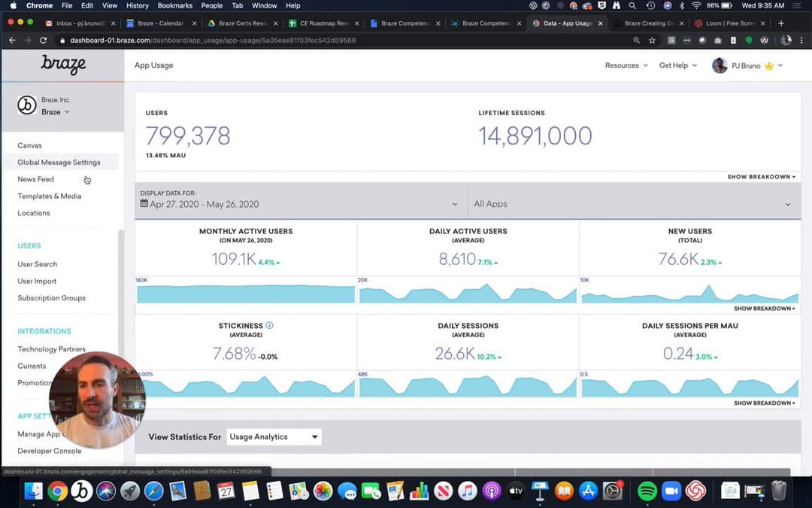
Task: Bookmark this page with the star icon
Action: (x=653, y=40)
